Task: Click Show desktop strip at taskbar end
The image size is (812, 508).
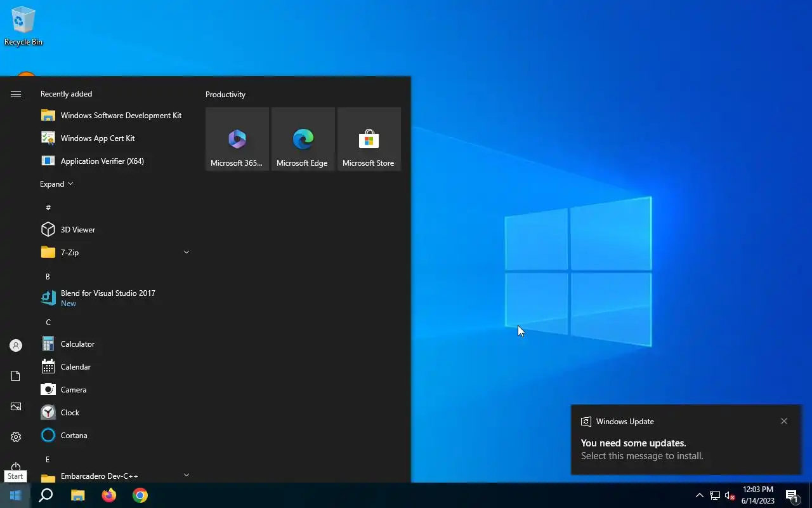Action: click(810, 495)
